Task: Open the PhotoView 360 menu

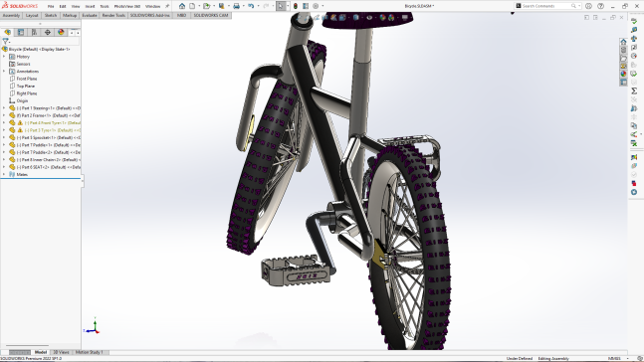Action: point(127,6)
